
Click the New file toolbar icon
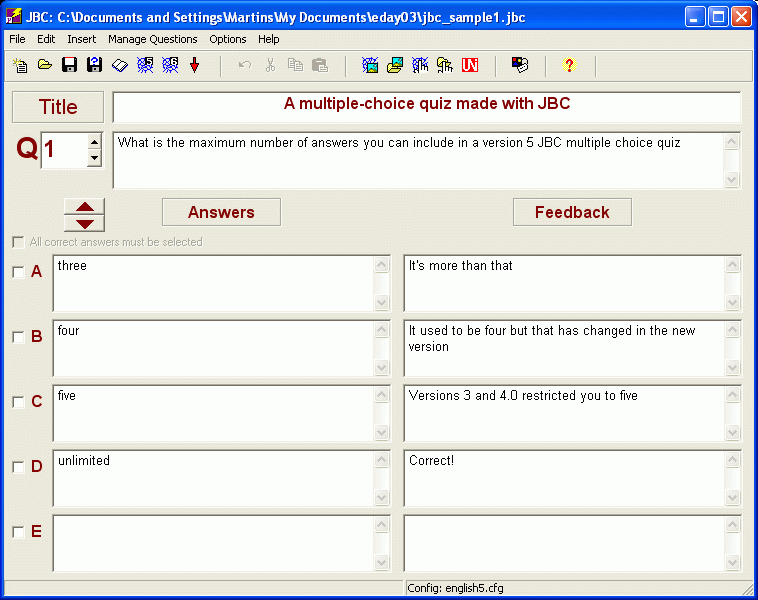click(20, 66)
